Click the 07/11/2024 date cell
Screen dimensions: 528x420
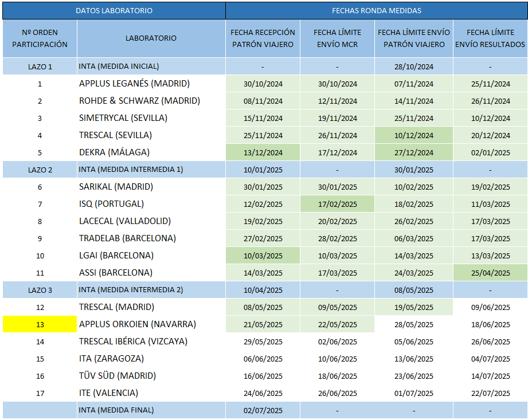[x=414, y=84]
